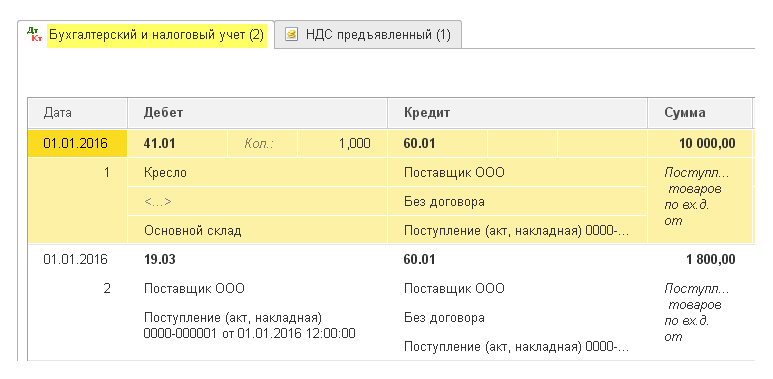Click Поступление 0000-000001 от 01.01.2016 in debit

[x=249, y=325]
